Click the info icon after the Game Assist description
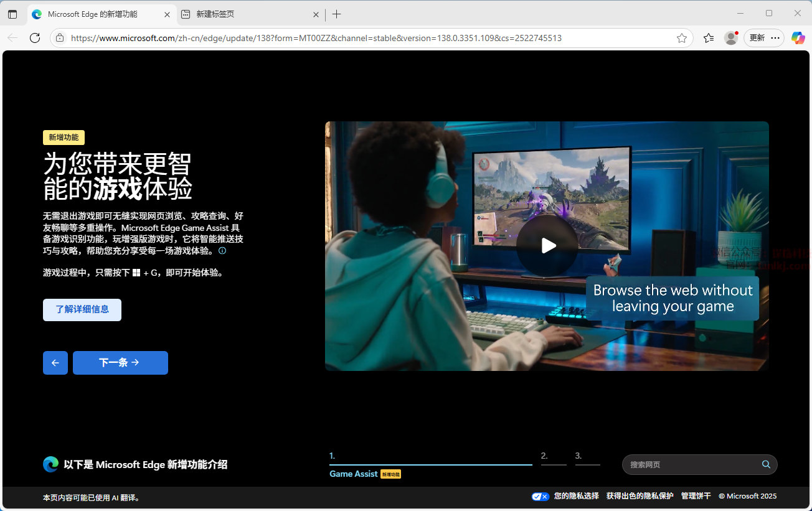This screenshot has width=812, height=511. (222, 251)
